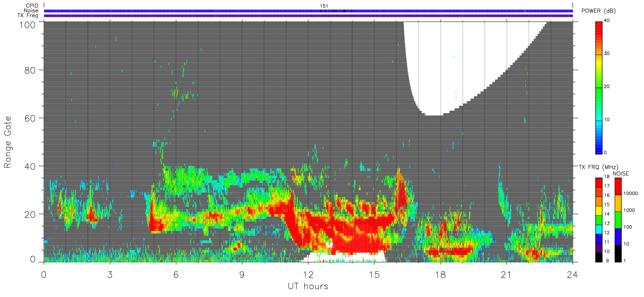The height and width of the screenshot is (297, 644).
Task: Click the Noise label above the plot
Action: pyautogui.click(x=31, y=10)
